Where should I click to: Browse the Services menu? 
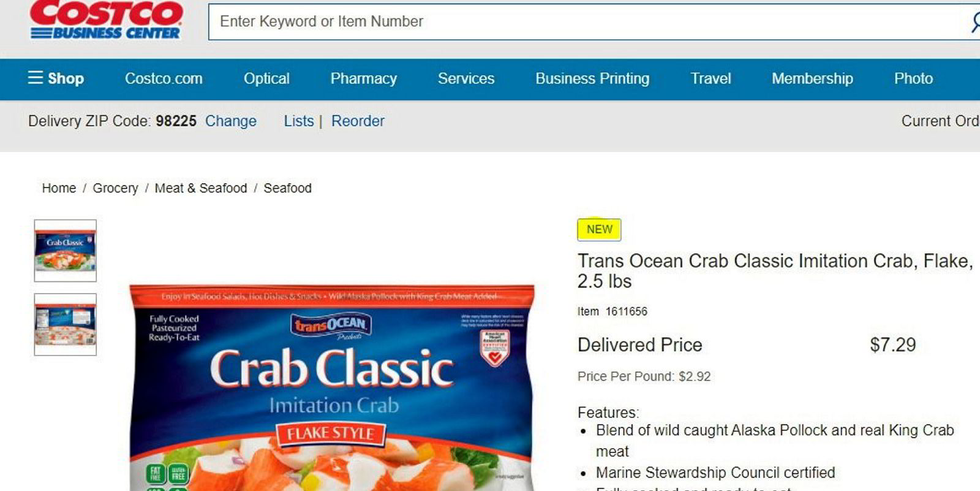tap(467, 78)
